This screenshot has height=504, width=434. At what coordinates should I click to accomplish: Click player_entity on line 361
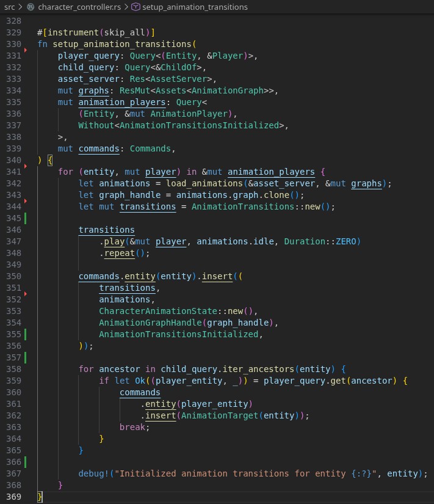[215, 404]
